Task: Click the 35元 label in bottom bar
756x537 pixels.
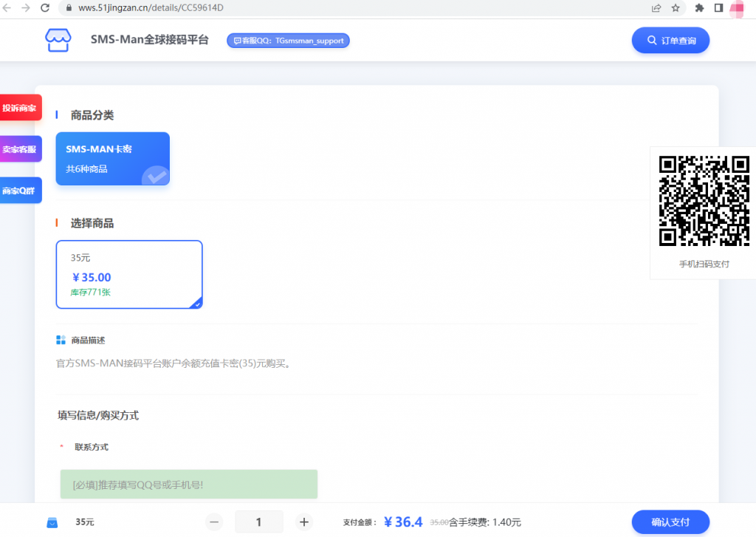Action: click(x=85, y=522)
